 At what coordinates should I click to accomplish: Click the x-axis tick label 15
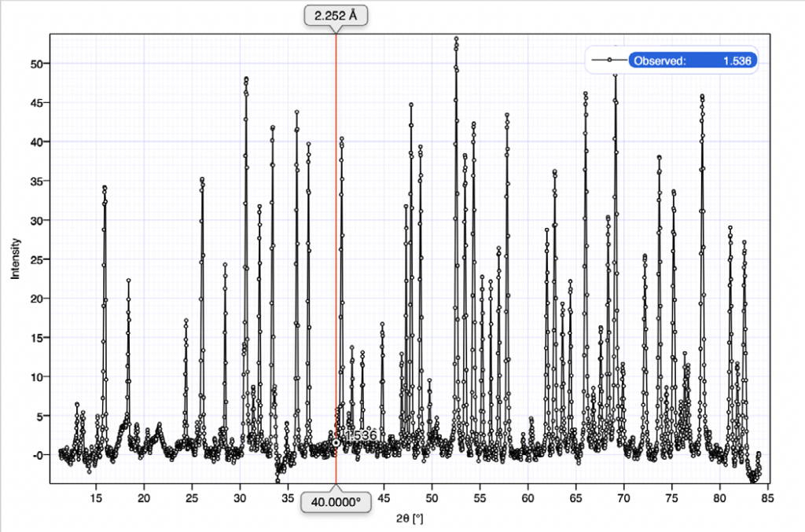[96, 497]
